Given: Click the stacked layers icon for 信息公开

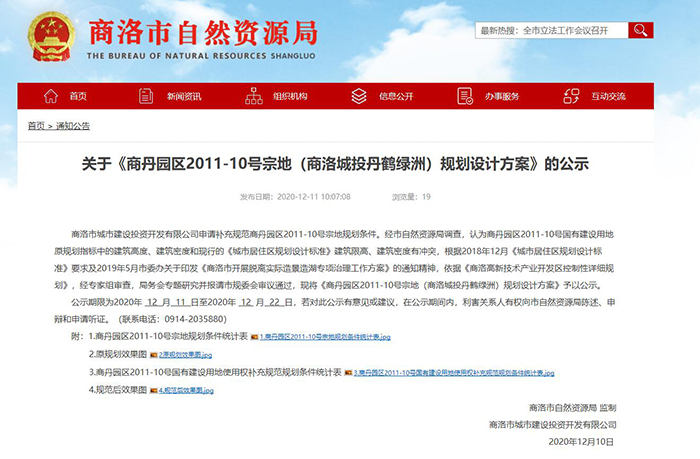Looking at the screenshot, I should pos(359,96).
